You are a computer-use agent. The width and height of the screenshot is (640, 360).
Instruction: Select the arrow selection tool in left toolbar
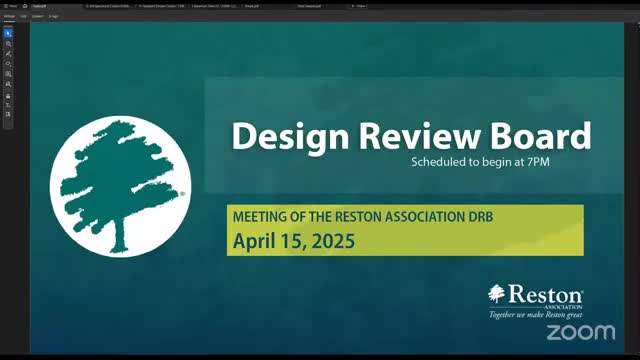point(8,33)
